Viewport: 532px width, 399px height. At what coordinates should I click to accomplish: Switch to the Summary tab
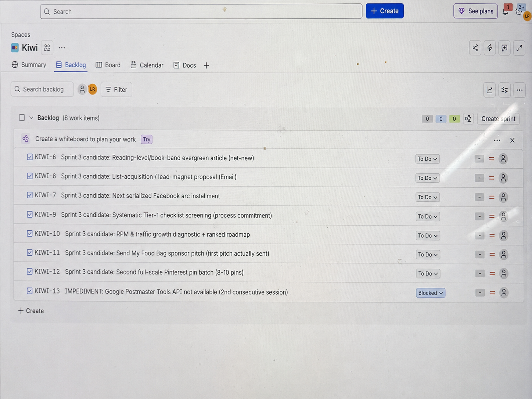point(29,65)
